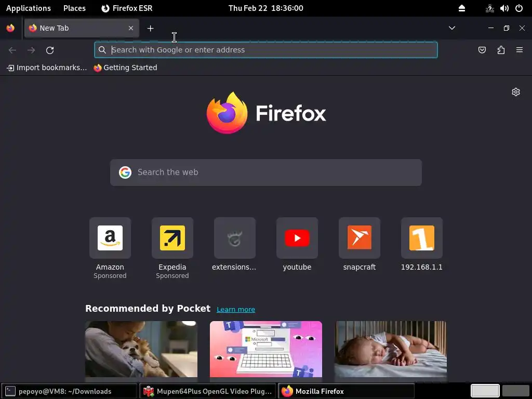Switch to second workspace in switcher

[x=516, y=391]
